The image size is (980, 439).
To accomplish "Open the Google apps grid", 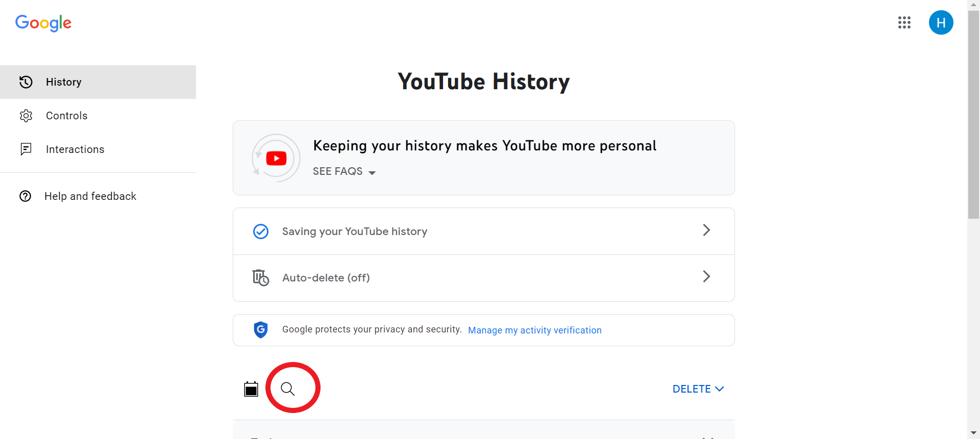I will click(904, 22).
